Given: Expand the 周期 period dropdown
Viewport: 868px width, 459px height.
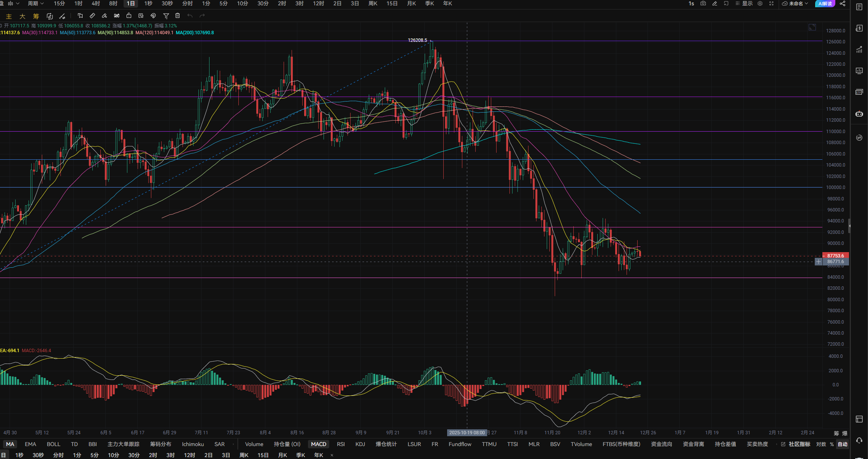Looking at the screenshot, I should [36, 3].
